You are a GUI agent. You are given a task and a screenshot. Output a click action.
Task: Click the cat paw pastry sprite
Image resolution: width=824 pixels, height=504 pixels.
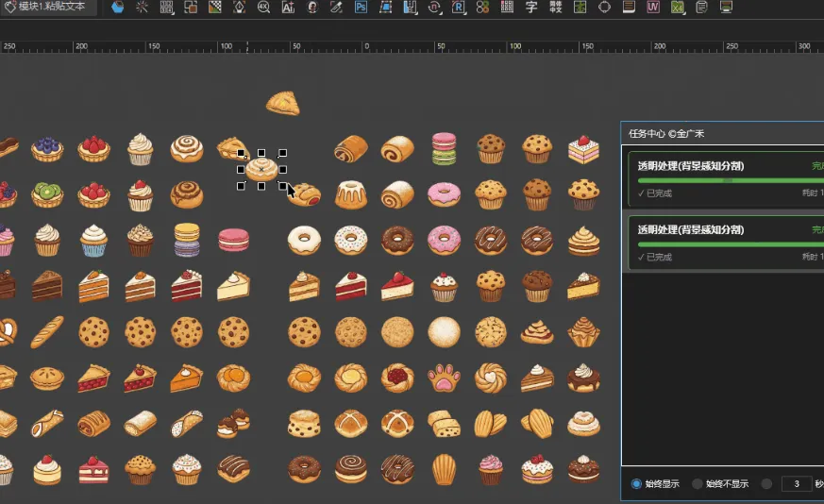(x=444, y=378)
